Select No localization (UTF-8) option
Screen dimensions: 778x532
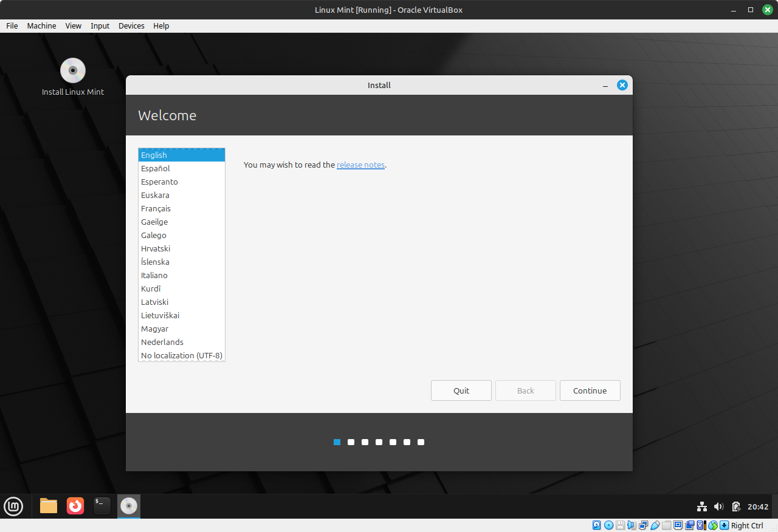tap(182, 355)
